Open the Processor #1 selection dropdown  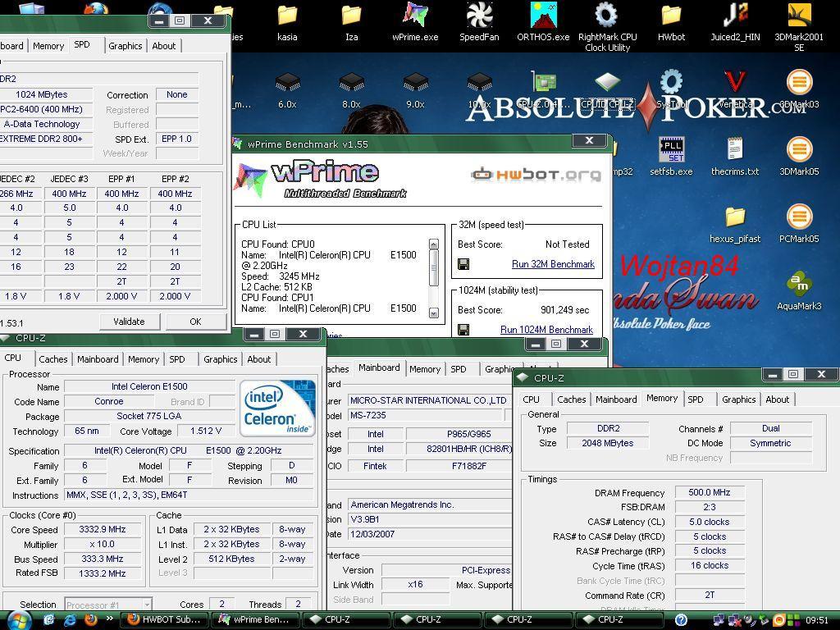point(109,605)
